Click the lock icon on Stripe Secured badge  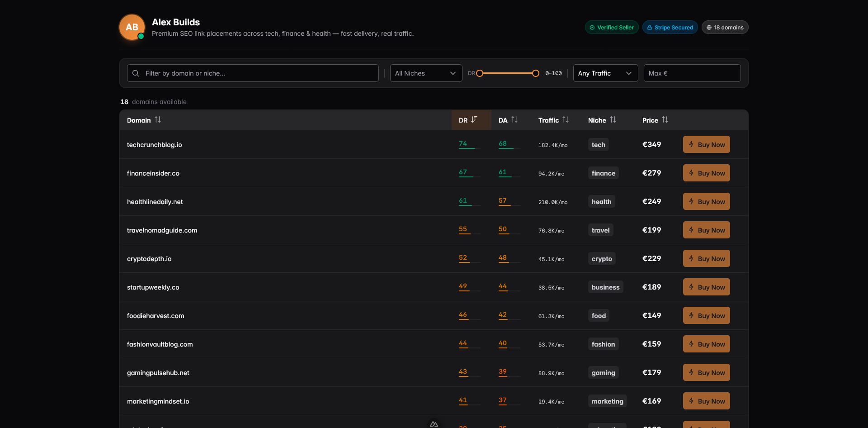coord(650,27)
